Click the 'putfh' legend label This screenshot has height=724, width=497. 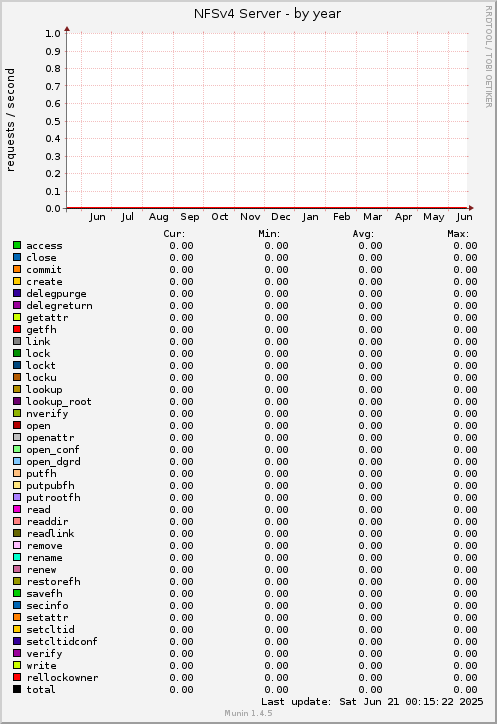coord(41,474)
